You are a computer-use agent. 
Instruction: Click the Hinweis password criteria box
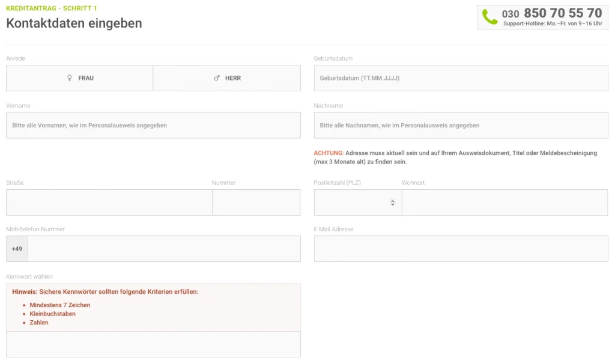(153, 307)
